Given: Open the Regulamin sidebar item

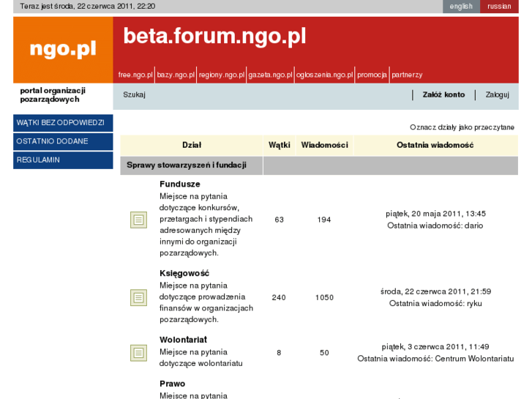Looking at the screenshot, I should tap(63, 160).
